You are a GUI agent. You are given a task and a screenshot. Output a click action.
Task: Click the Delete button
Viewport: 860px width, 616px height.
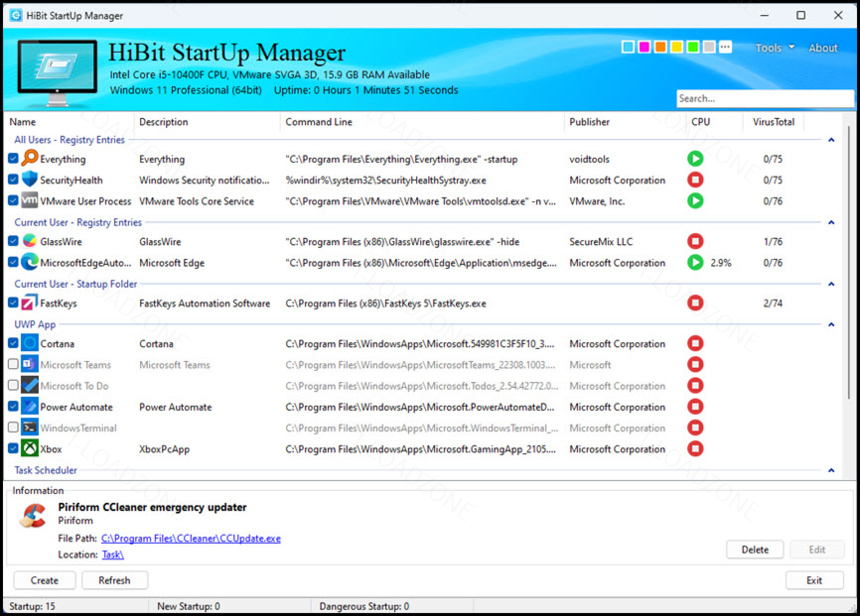coord(755,549)
